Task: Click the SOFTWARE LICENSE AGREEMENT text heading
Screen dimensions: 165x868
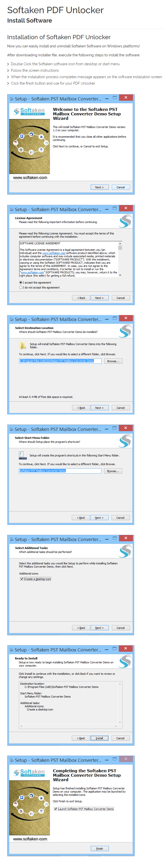Action: click(40, 243)
